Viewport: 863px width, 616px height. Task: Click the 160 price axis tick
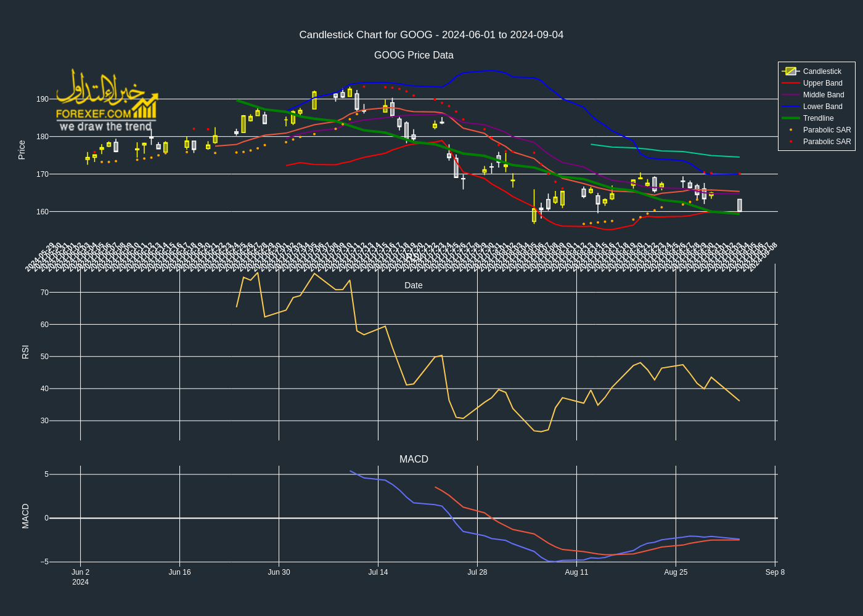click(x=42, y=212)
